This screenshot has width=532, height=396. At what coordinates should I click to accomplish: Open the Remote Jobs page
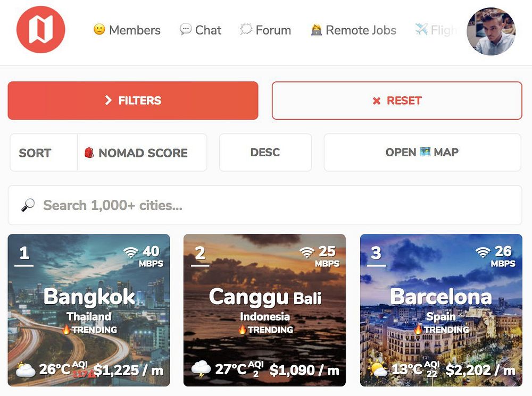pos(354,30)
